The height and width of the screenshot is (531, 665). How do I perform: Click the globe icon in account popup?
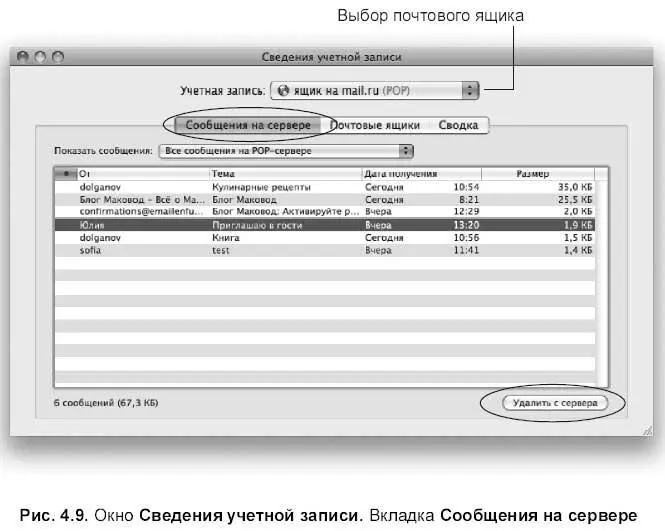point(283,90)
